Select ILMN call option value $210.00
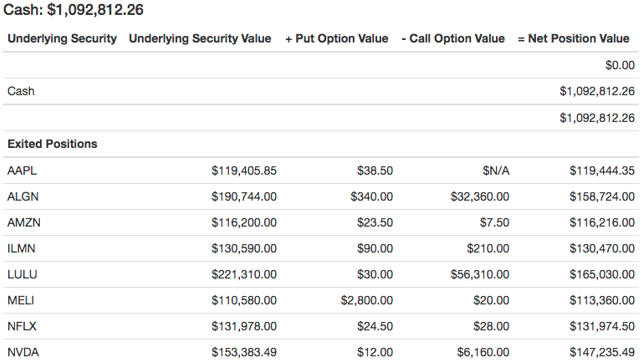 [488, 249]
